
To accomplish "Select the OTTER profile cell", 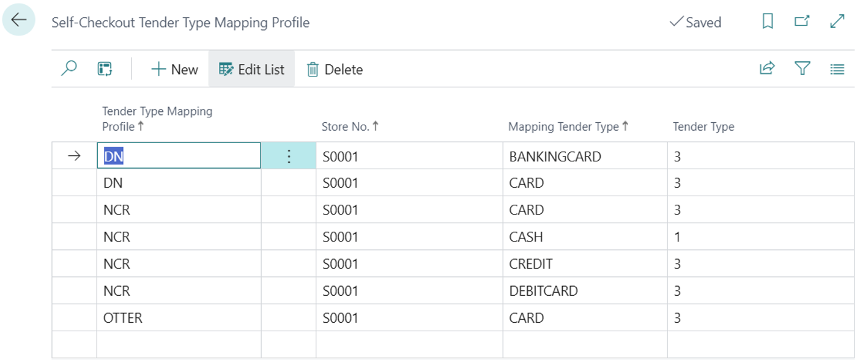I will 123,318.
